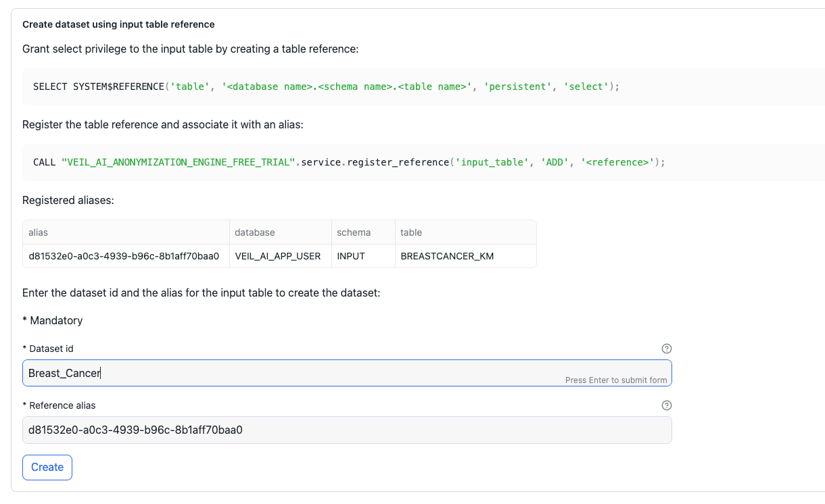Click the '* Reference alias' label
The height and width of the screenshot is (504, 825).
click(x=59, y=405)
